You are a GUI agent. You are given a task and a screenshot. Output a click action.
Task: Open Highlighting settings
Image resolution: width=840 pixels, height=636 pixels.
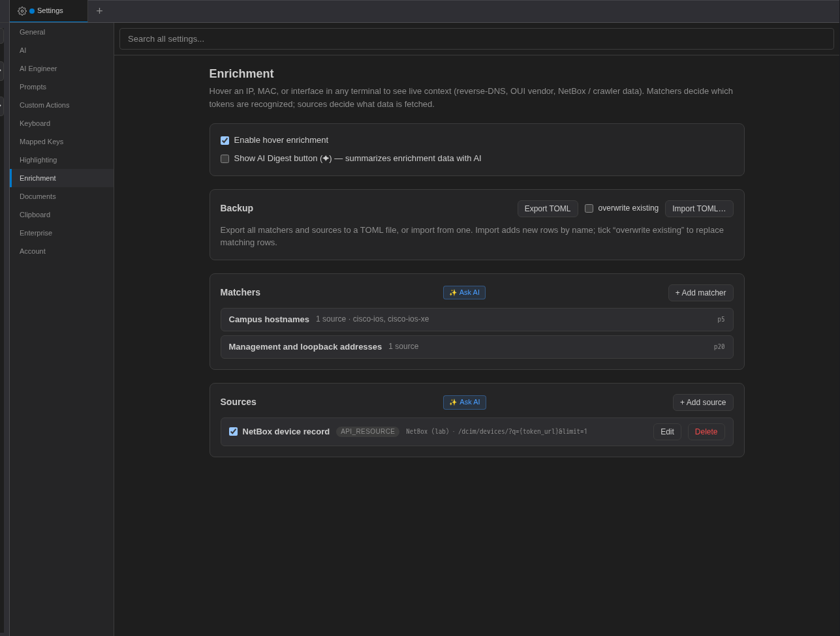point(61,160)
